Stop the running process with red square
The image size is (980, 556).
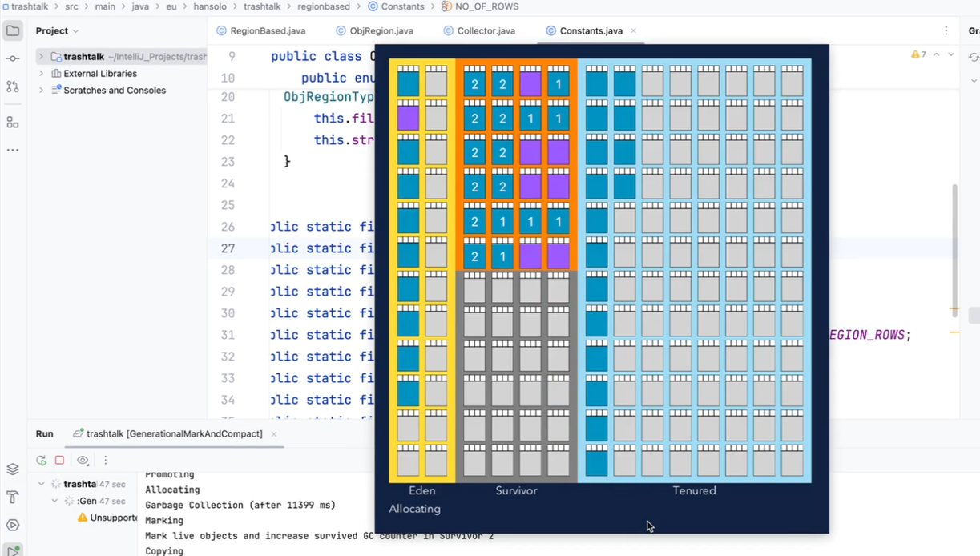[59, 460]
